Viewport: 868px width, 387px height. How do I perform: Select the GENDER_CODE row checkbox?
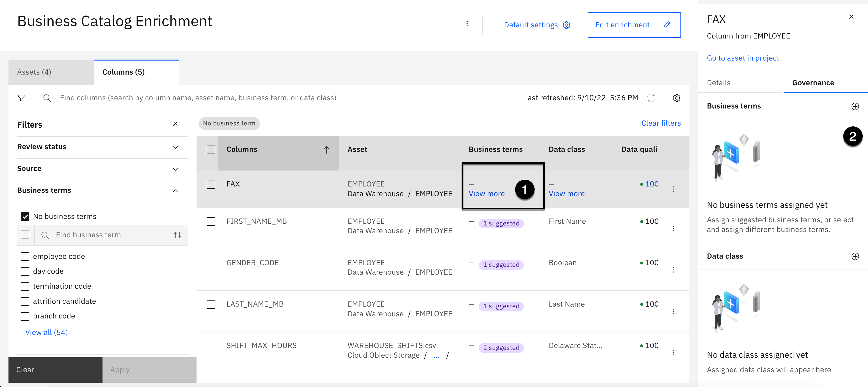tap(211, 263)
